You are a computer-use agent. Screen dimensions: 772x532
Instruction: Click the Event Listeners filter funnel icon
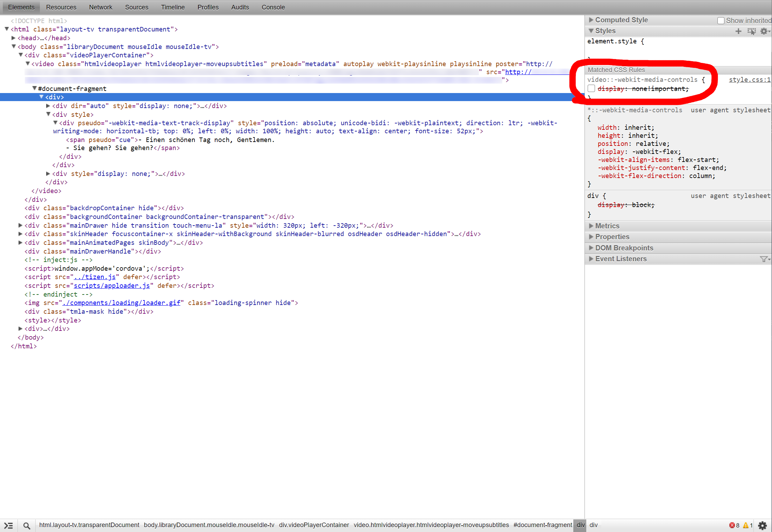pyautogui.click(x=764, y=259)
